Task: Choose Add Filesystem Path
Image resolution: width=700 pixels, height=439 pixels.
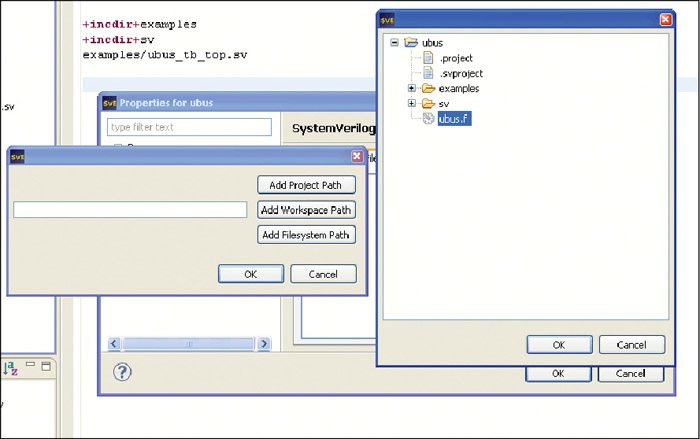Action: pos(306,235)
